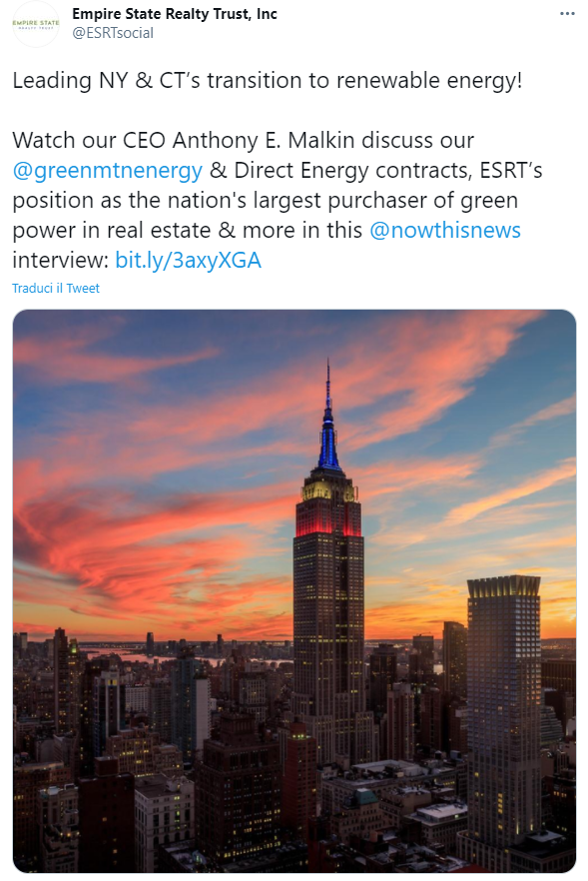Click the 'Direct Energy contracts' text in the tweet

point(352,170)
